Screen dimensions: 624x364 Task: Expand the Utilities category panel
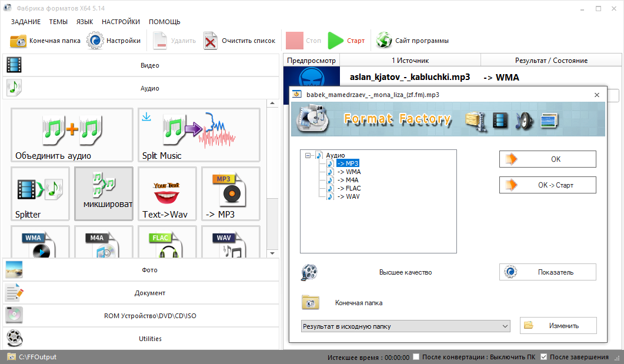[141, 339]
